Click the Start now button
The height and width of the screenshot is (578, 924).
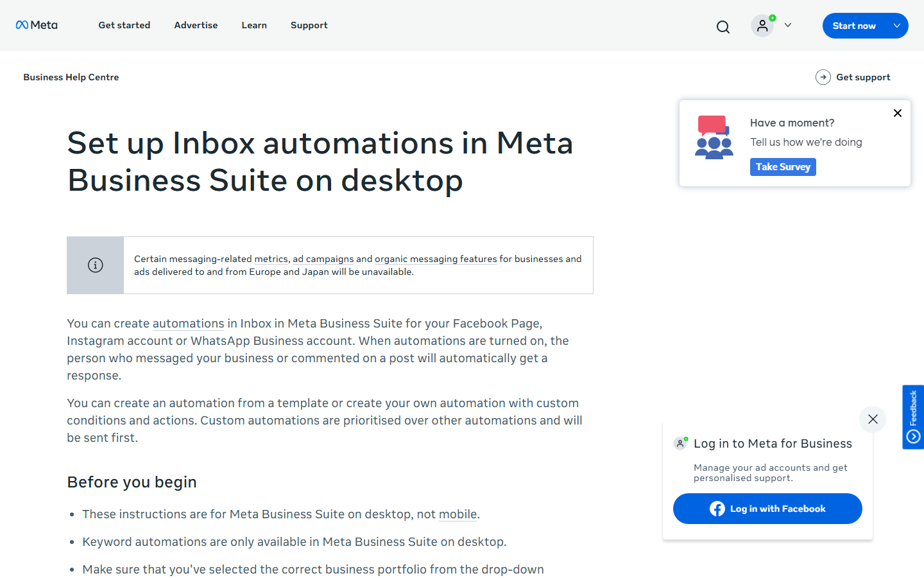click(x=854, y=26)
